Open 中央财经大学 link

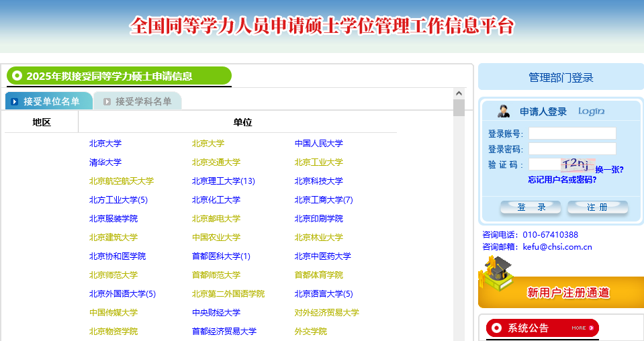(x=216, y=313)
